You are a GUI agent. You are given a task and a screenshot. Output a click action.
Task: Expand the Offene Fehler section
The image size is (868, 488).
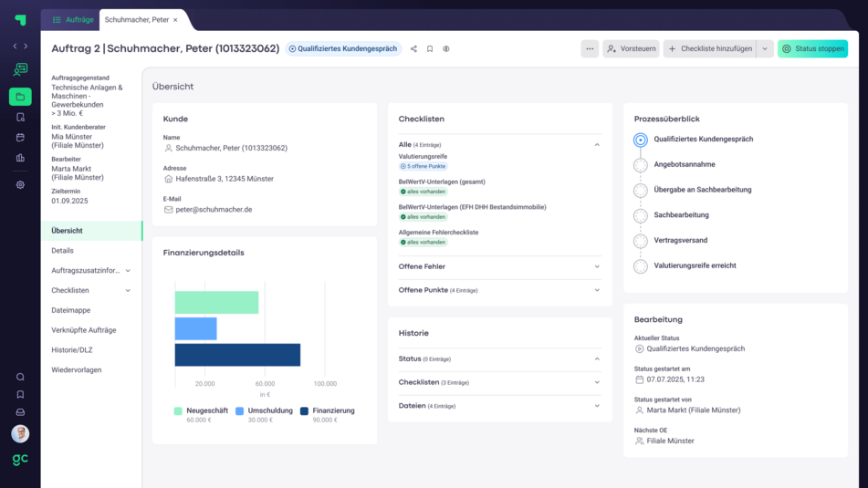[x=597, y=266]
